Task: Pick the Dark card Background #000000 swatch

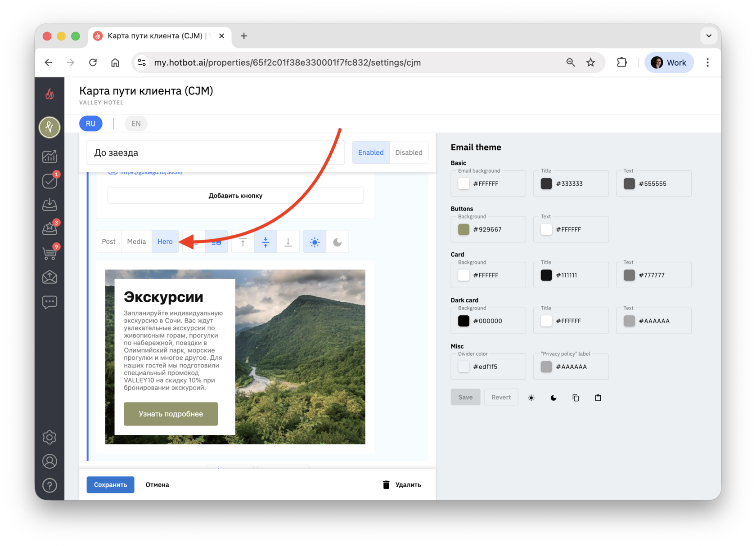Action: (x=463, y=321)
